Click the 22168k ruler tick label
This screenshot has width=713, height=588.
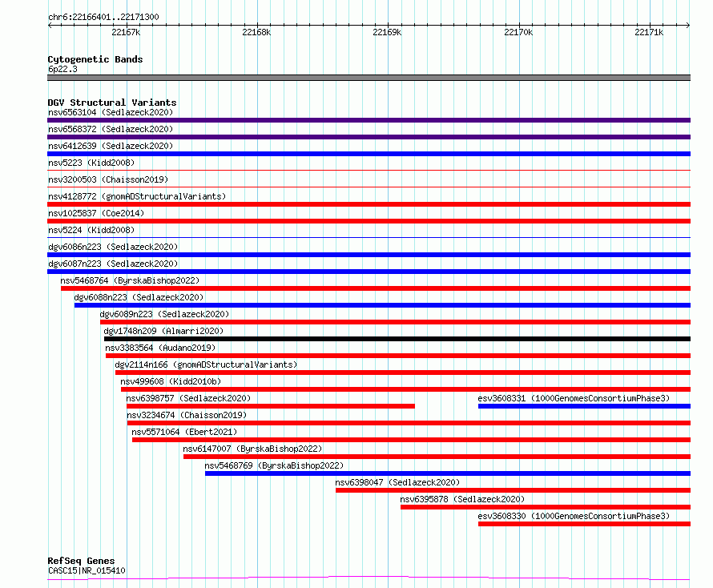pos(256,32)
